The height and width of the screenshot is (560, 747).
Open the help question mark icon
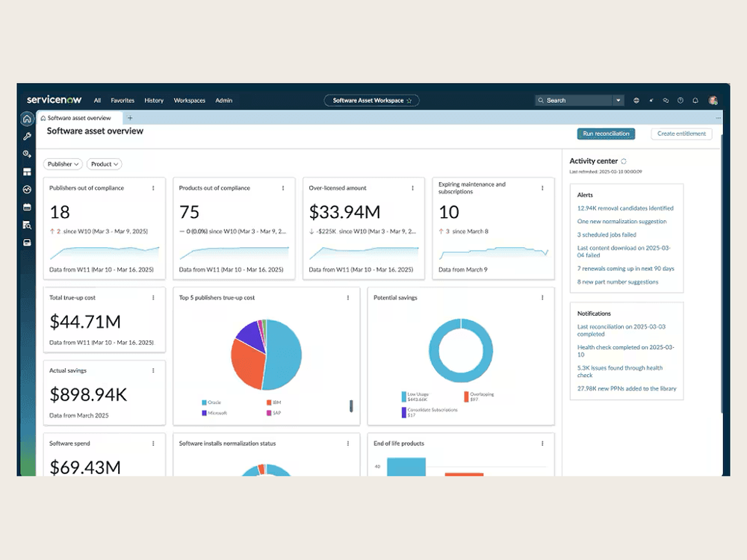pos(681,100)
